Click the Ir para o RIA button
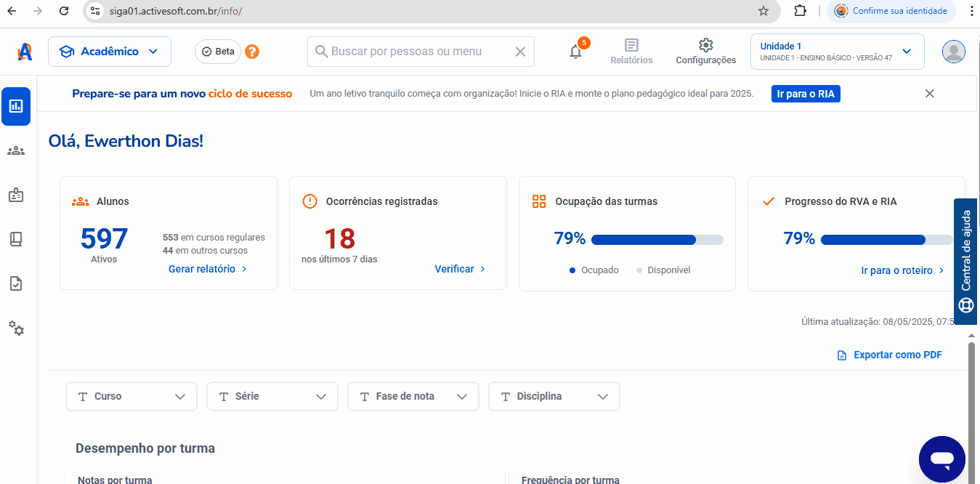The width and height of the screenshot is (980, 484). click(806, 93)
